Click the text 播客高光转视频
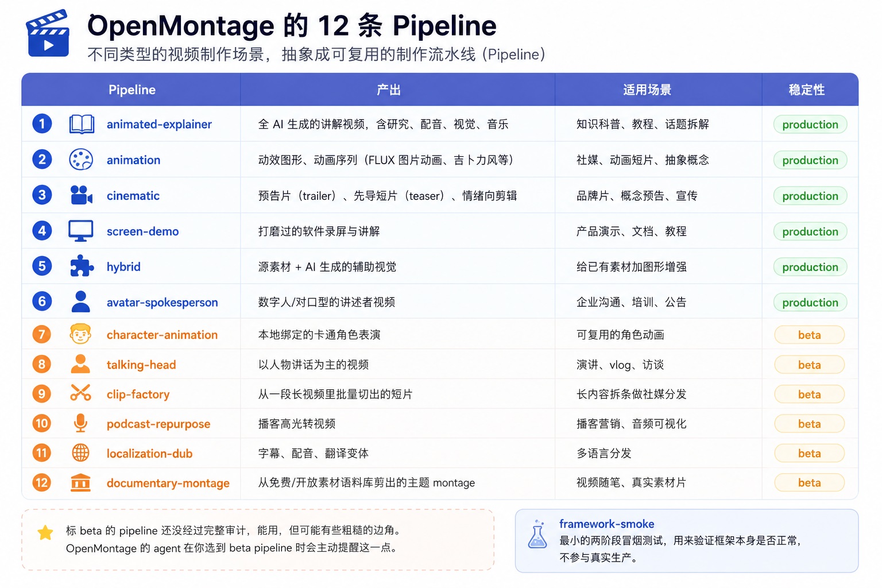Screen dimensions: 882x588 [x=296, y=424]
